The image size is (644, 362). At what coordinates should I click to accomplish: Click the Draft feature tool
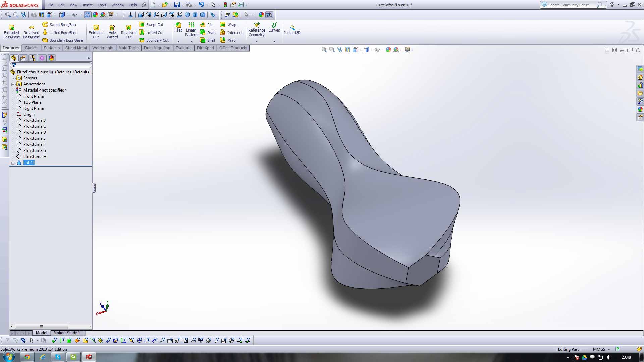click(x=208, y=33)
